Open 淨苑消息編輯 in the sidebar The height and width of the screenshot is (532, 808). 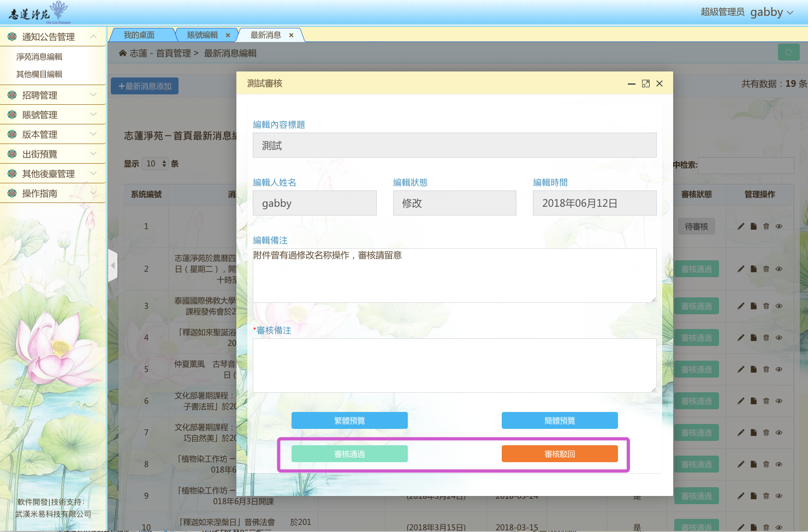tap(39, 57)
